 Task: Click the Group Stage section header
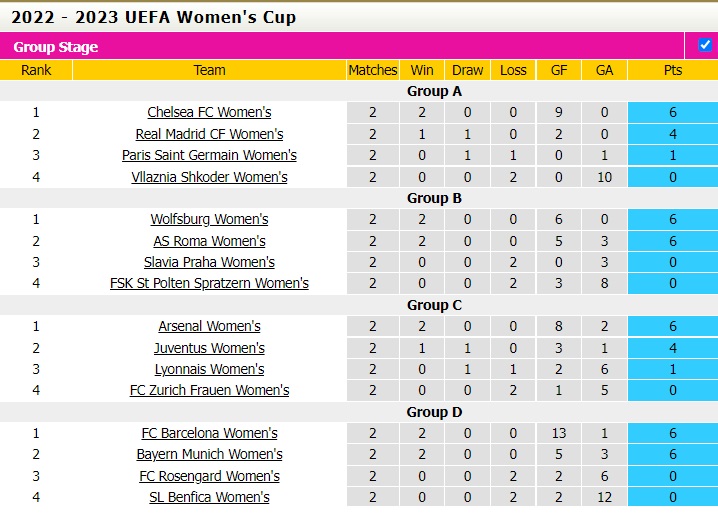56,47
